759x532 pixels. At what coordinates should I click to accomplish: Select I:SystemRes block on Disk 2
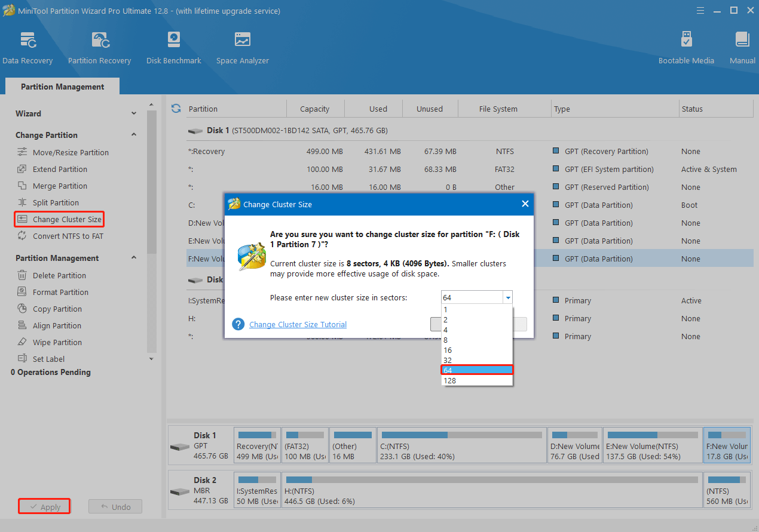click(x=257, y=490)
